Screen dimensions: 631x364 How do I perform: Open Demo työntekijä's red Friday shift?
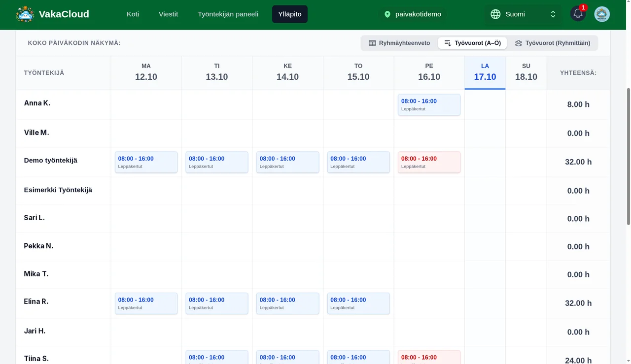pos(429,162)
